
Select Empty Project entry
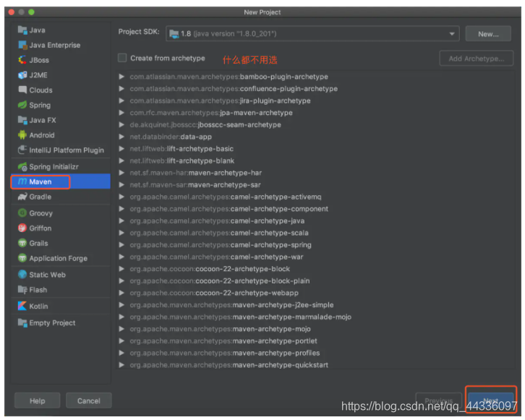pos(61,323)
